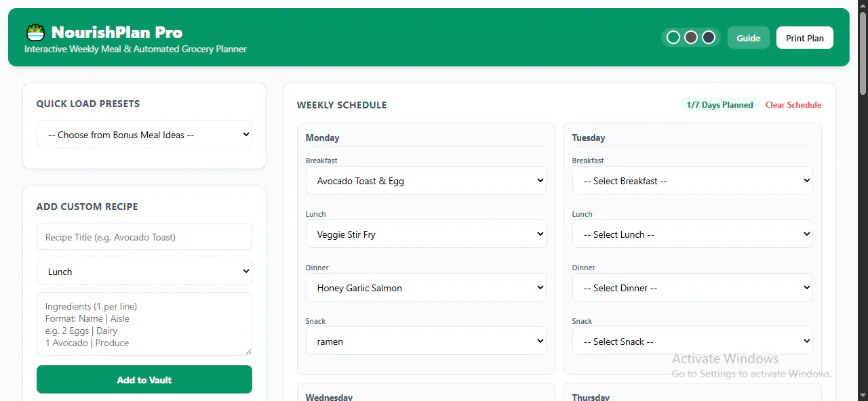The height and width of the screenshot is (401, 868).
Task: Click the 1/7 Days Planned badge
Action: (x=719, y=105)
